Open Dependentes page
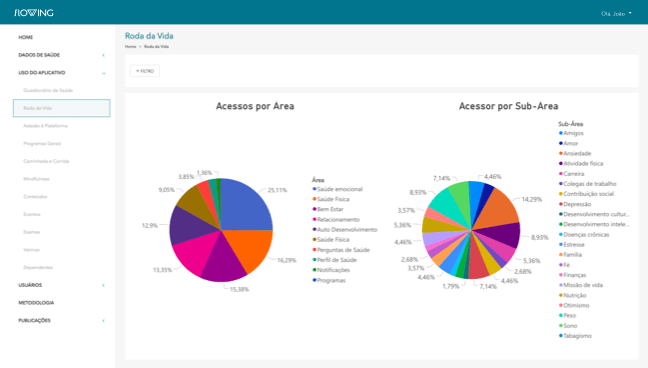Screen dimensions: 648x368 coord(38,268)
